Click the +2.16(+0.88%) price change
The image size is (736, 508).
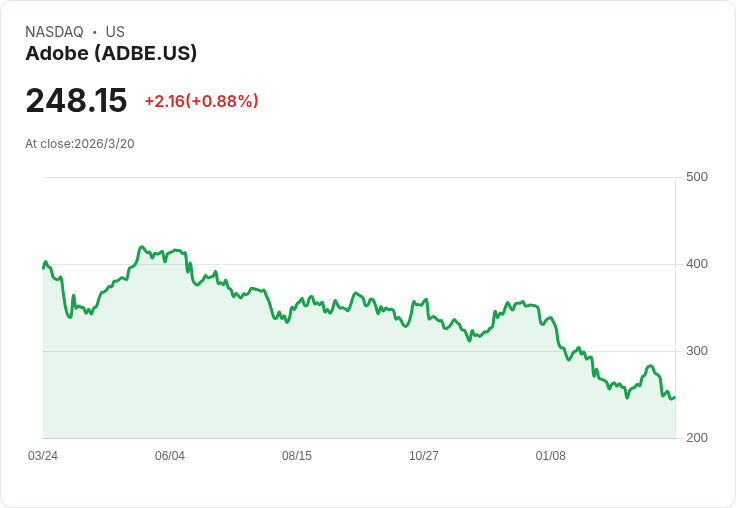coord(201,101)
